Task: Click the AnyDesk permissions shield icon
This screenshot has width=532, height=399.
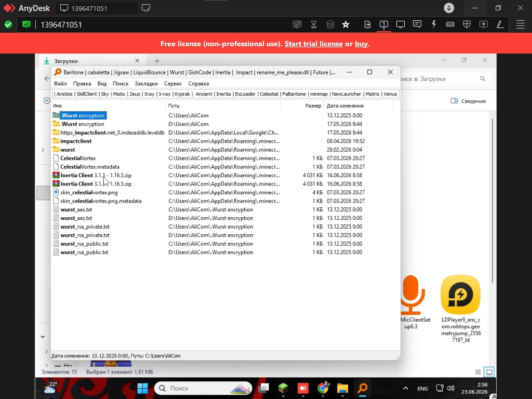Action: [x=467, y=24]
